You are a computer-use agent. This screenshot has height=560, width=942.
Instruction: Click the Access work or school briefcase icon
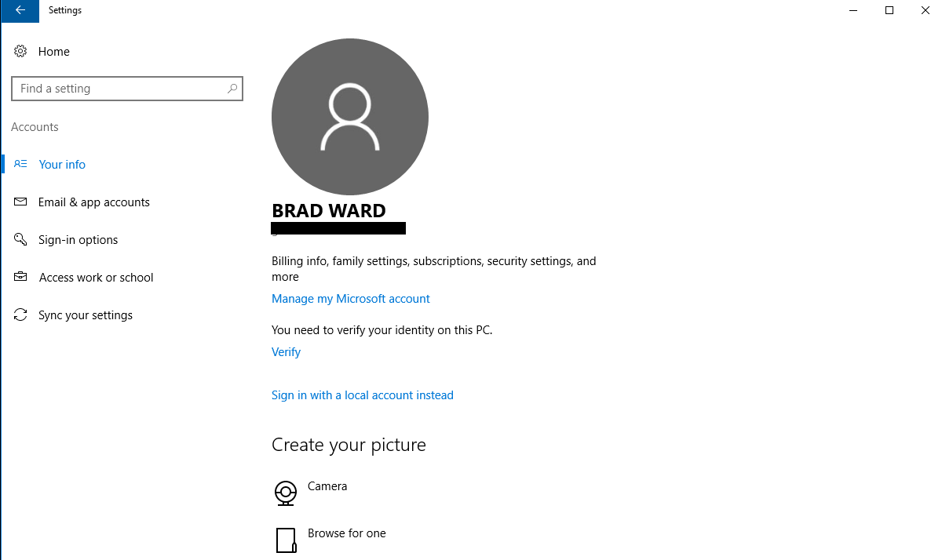pyautogui.click(x=20, y=277)
